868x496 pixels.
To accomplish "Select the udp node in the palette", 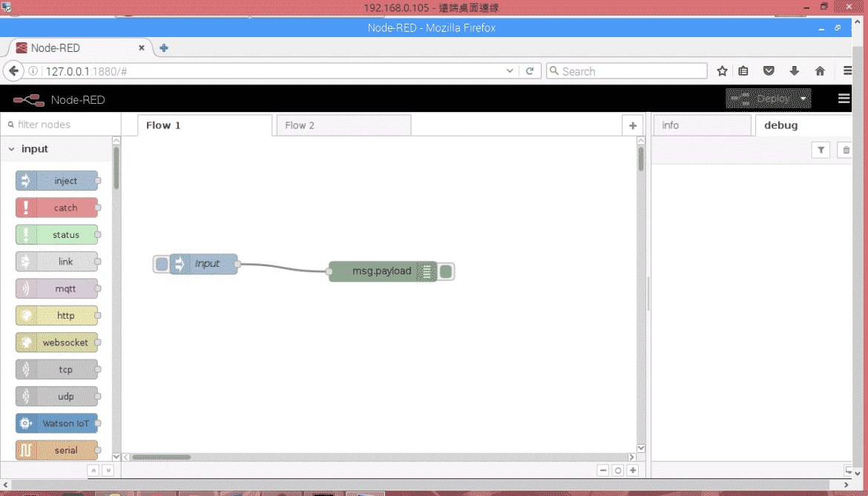I will coord(58,396).
